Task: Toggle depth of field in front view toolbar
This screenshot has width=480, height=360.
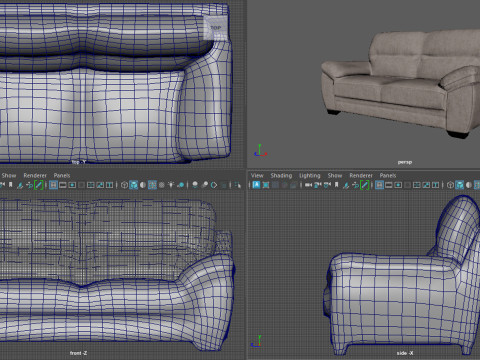Action: 223,185
